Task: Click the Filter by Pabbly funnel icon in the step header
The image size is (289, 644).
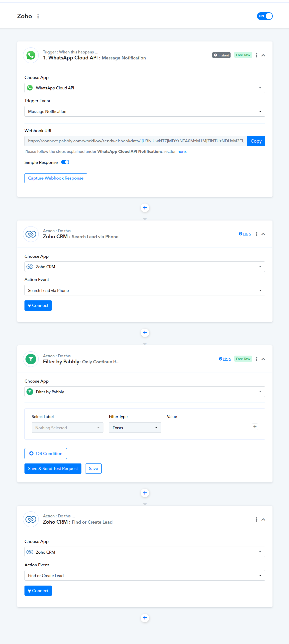Action: pyautogui.click(x=31, y=359)
